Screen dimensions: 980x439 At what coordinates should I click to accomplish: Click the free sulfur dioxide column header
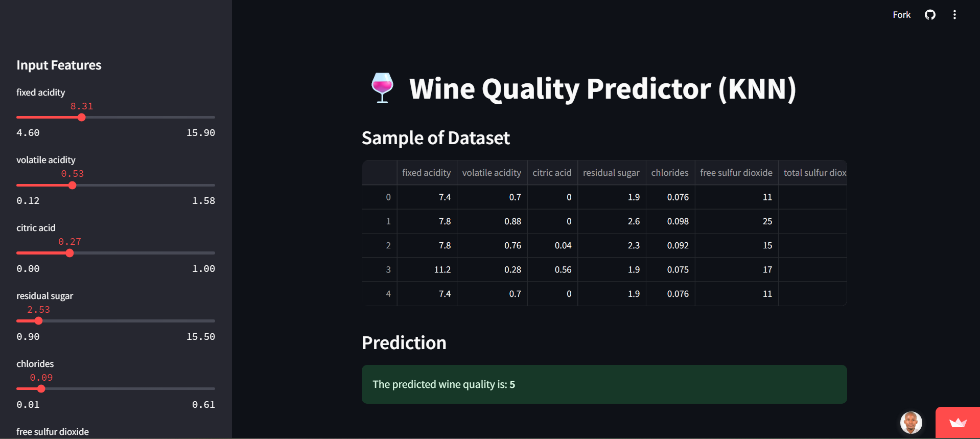(x=736, y=173)
